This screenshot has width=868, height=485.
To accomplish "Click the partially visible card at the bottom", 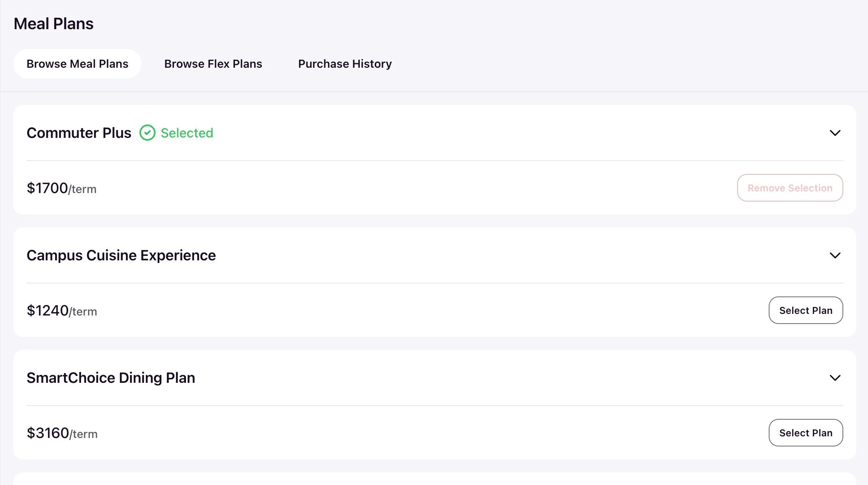I will coord(434,479).
